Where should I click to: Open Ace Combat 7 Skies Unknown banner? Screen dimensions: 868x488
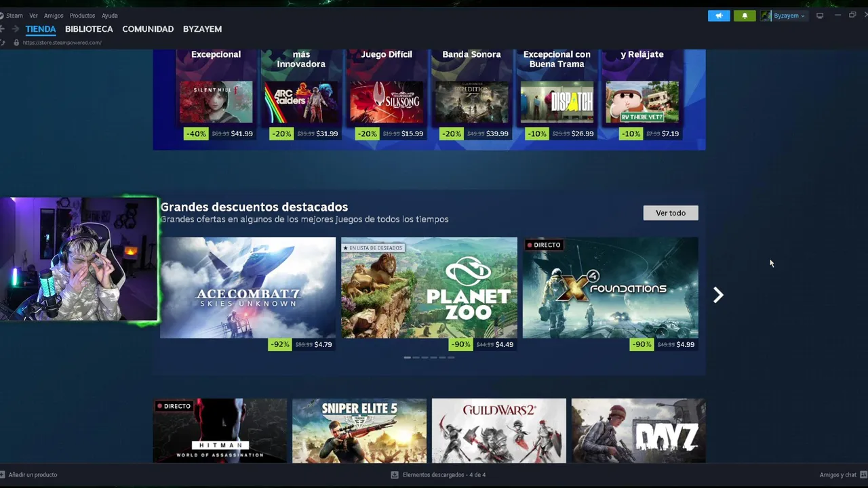point(248,287)
